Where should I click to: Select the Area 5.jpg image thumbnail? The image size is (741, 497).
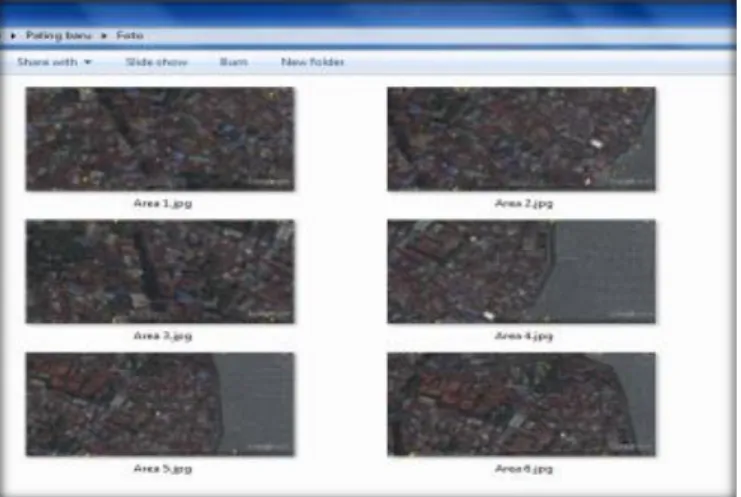coord(160,404)
